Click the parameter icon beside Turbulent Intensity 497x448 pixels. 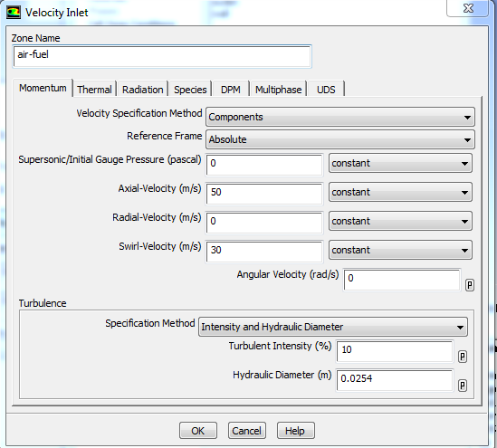coord(462,357)
